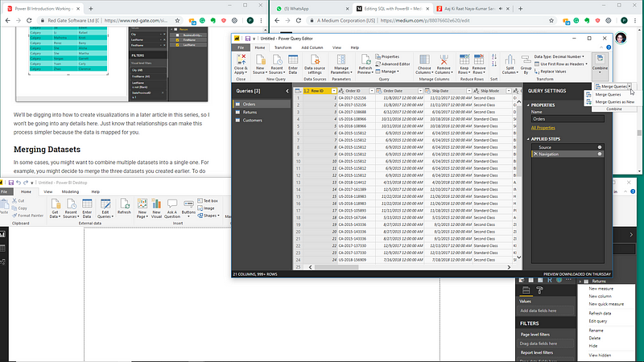Select Rename in the context menu

pyautogui.click(x=596, y=331)
